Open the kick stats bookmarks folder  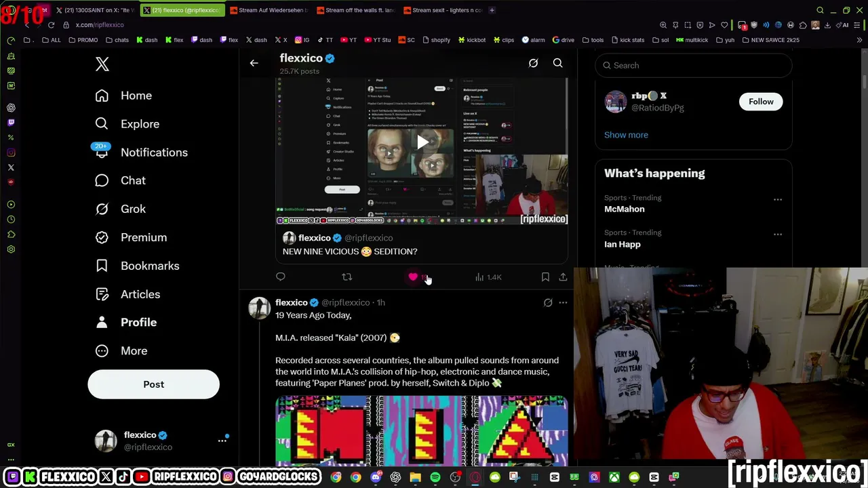627,40
